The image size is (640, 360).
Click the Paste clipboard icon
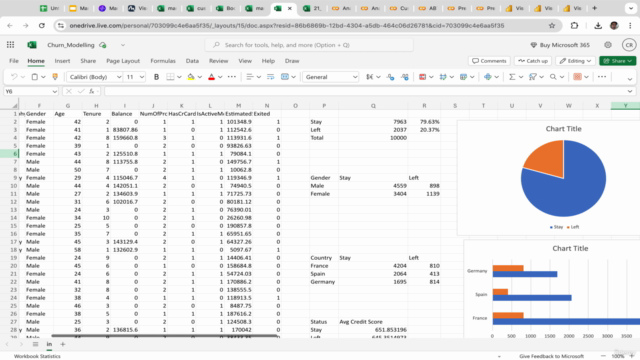35,77
